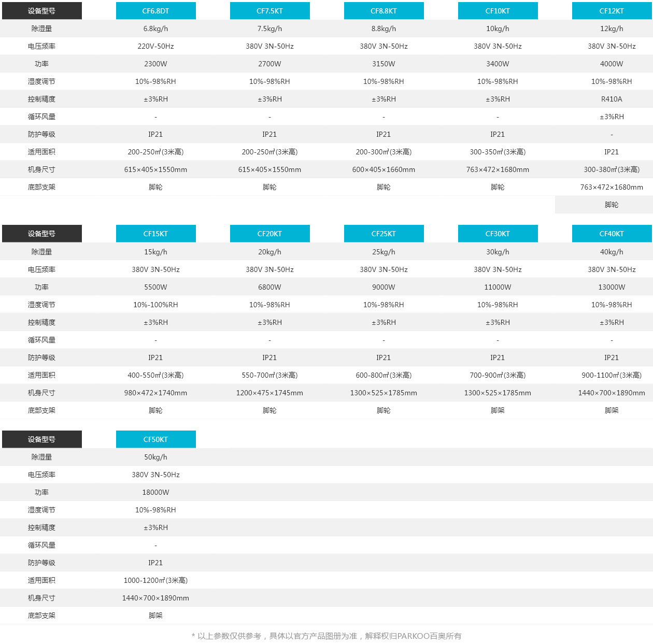Click the CF6.8DT model header
This screenshot has width=653, height=644.
155,11
